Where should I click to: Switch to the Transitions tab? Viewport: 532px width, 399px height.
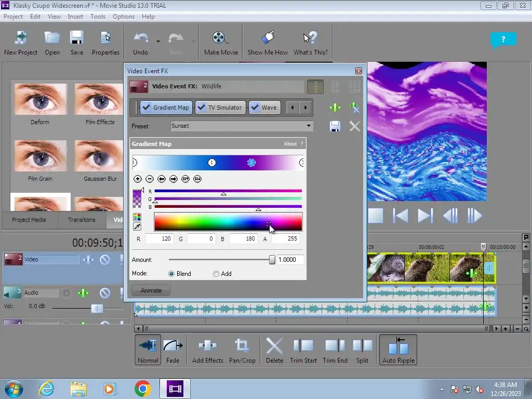coord(82,220)
